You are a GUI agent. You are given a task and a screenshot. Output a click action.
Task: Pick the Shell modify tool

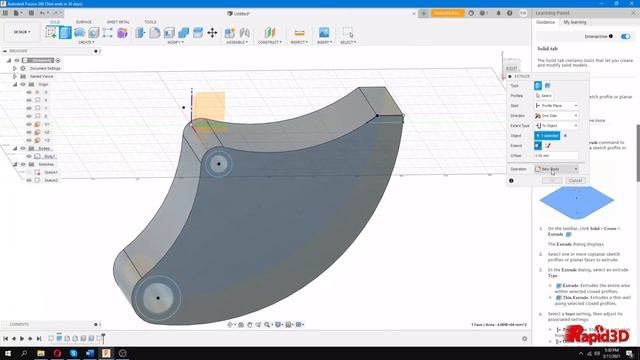(169, 33)
